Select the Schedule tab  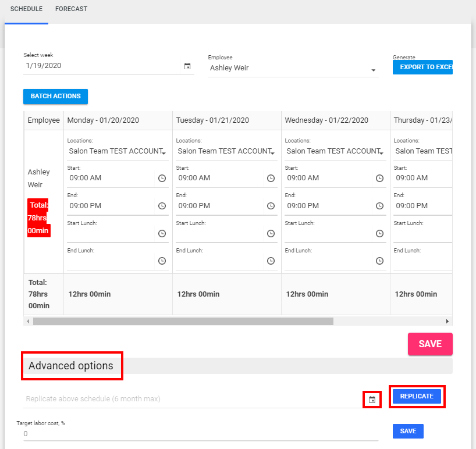click(26, 9)
